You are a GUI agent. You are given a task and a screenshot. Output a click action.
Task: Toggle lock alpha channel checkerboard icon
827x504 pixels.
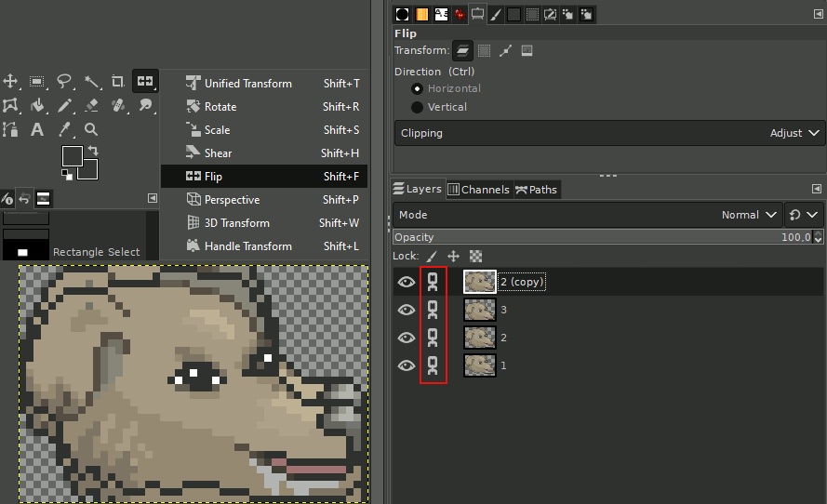[475, 257]
